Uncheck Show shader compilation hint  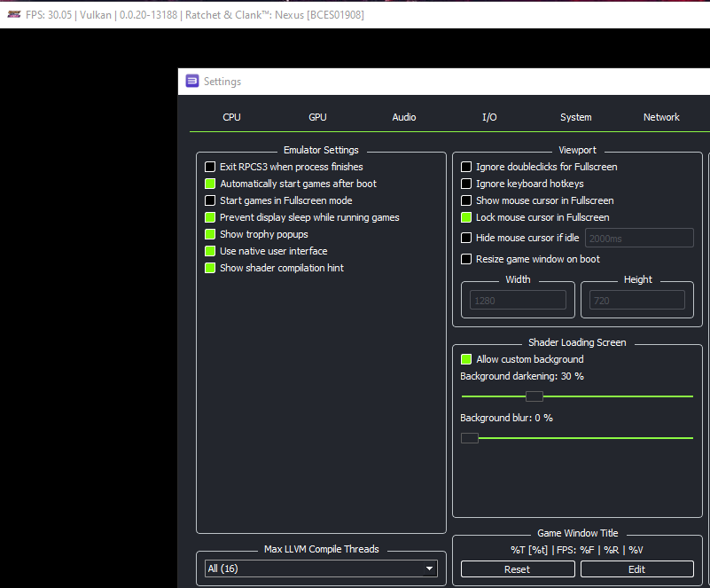[210, 268]
